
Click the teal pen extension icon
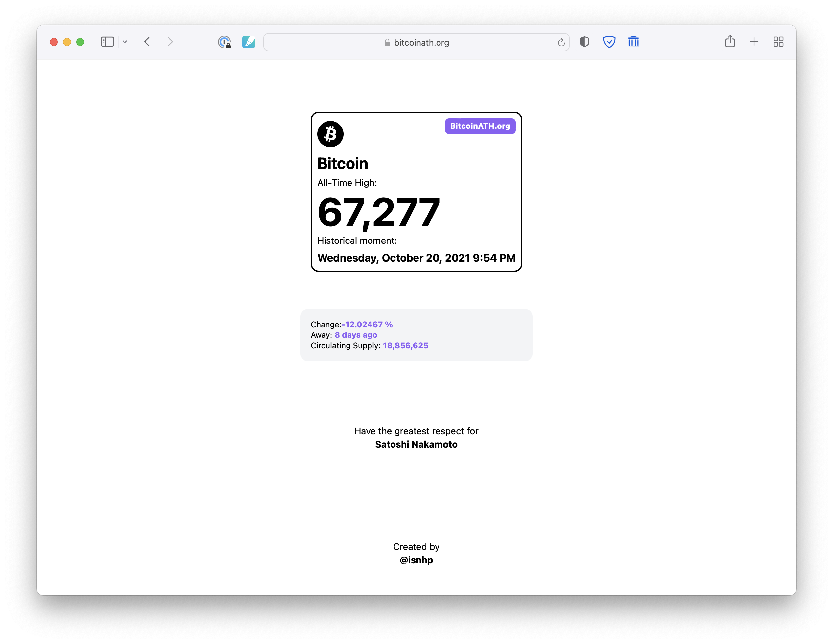249,42
